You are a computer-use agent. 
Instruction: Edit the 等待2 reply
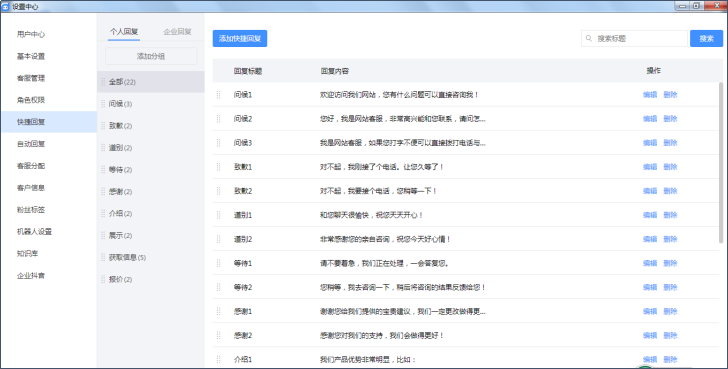coord(650,287)
